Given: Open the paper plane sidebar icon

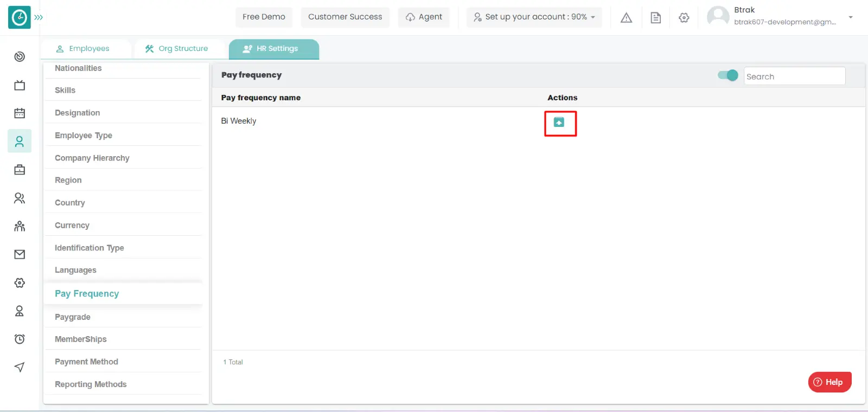Looking at the screenshot, I should 20,367.
